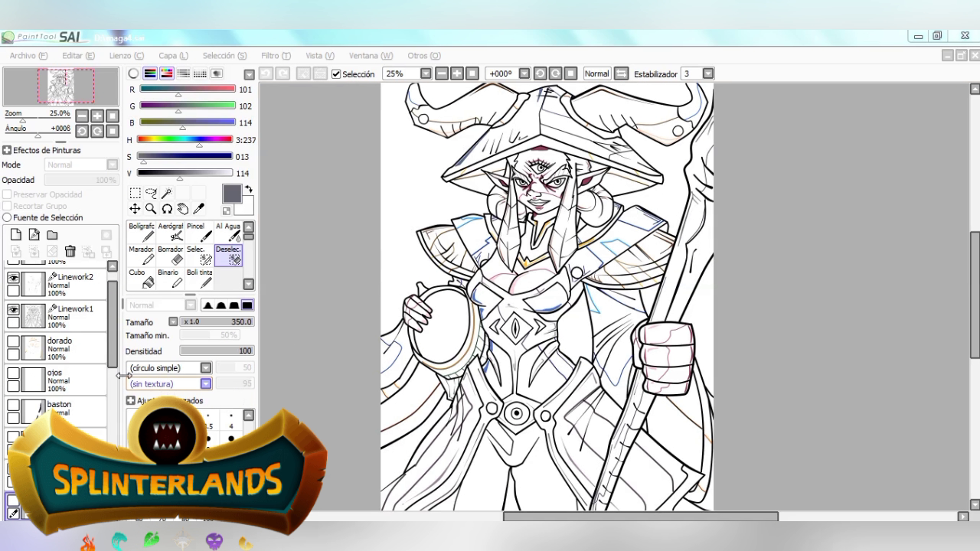This screenshot has width=980, height=551.
Task: Open the 25% zoom dropdown in toolbar
Action: [426, 73]
